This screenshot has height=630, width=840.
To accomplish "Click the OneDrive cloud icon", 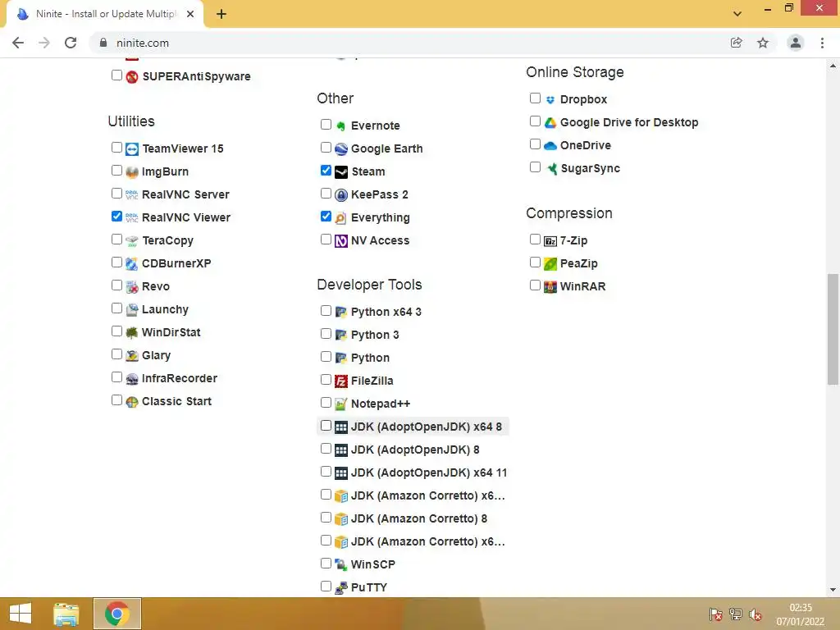I will click(x=550, y=146).
